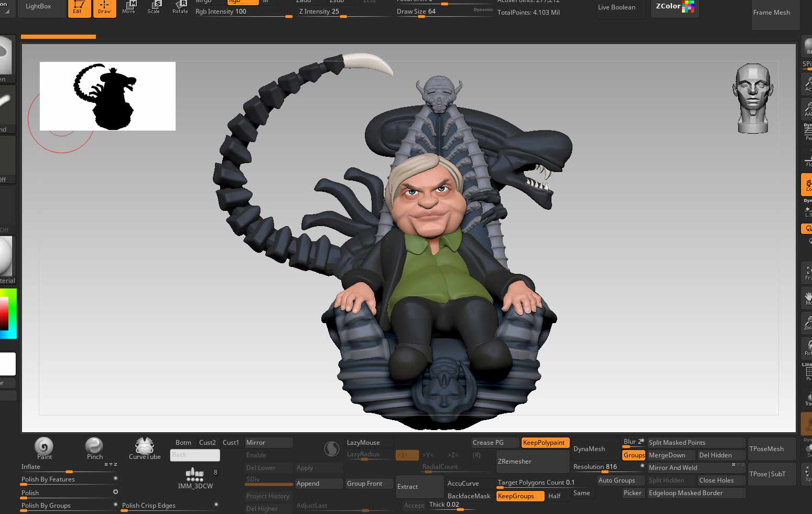Open the LightBox browser
The image size is (812, 514).
[38, 7]
